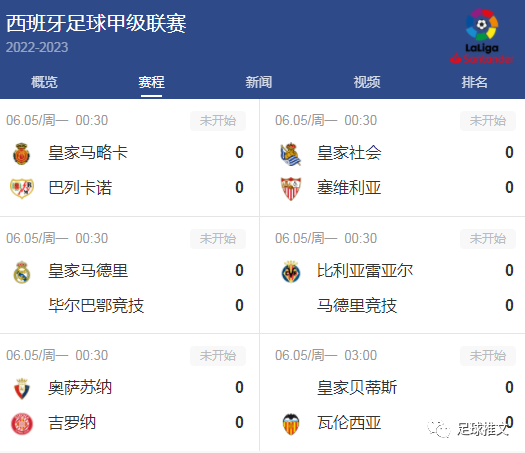Open team 毕尔巴鄂竞技
Screen dimensions: 525x453
pyautogui.click(x=96, y=305)
